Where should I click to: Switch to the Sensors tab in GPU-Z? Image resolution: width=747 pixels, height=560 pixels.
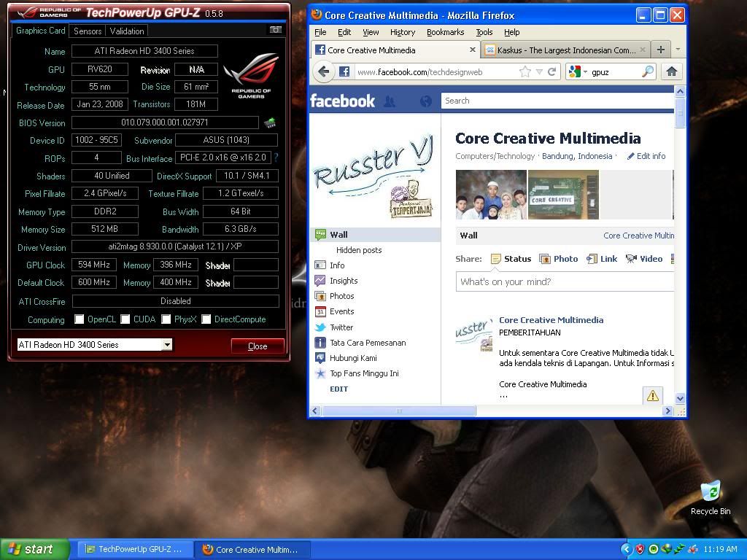pyautogui.click(x=88, y=31)
